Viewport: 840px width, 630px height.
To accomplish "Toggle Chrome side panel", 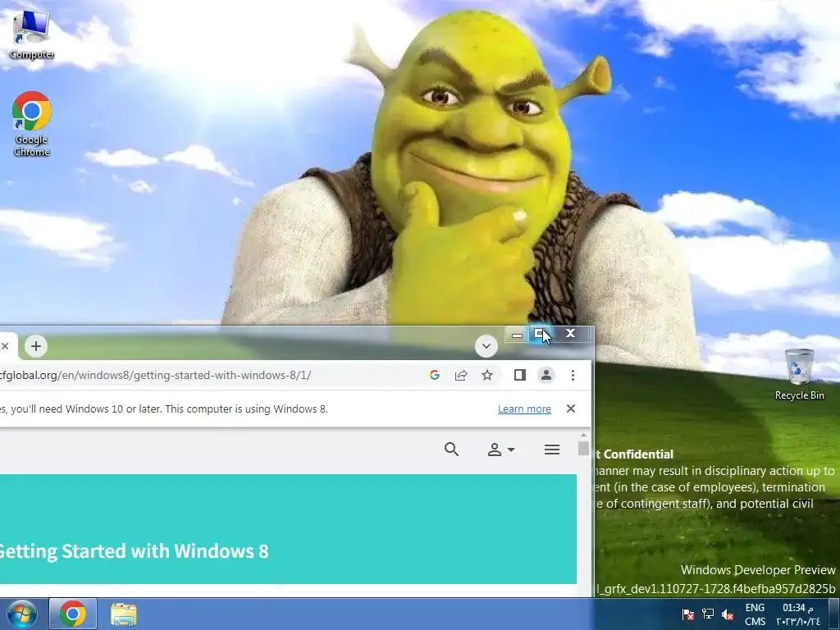I will click(519, 375).
